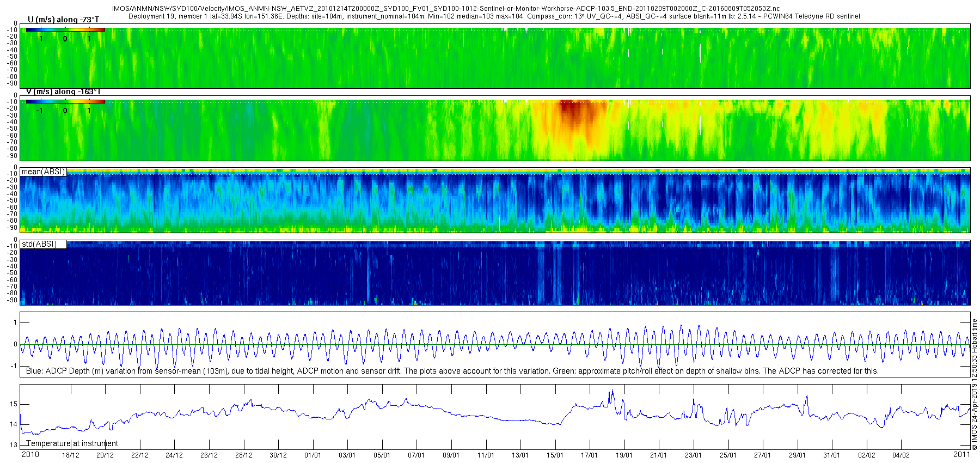Click the '07/01' date tick label

pos(416,455)
